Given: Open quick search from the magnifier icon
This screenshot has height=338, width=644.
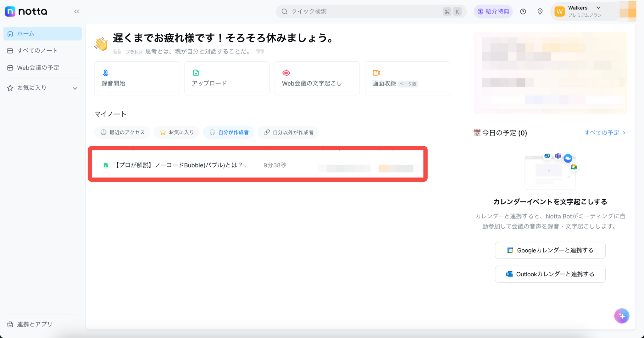Looking at the screenshot, I should pyautogui.click(x=285, y=11).
